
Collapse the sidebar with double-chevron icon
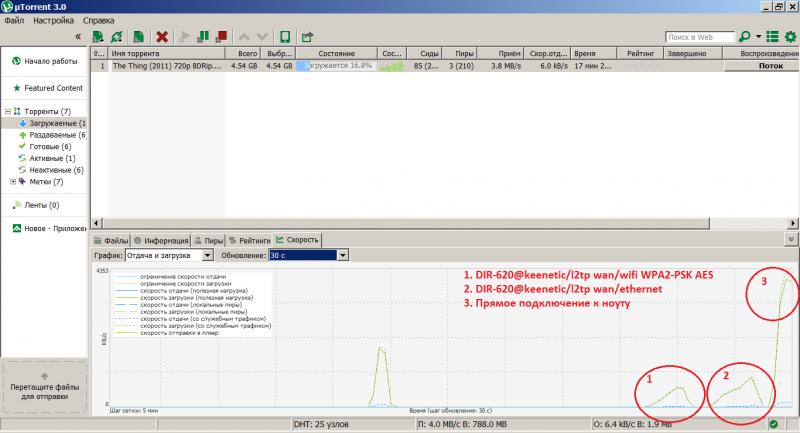pos(78,37)
